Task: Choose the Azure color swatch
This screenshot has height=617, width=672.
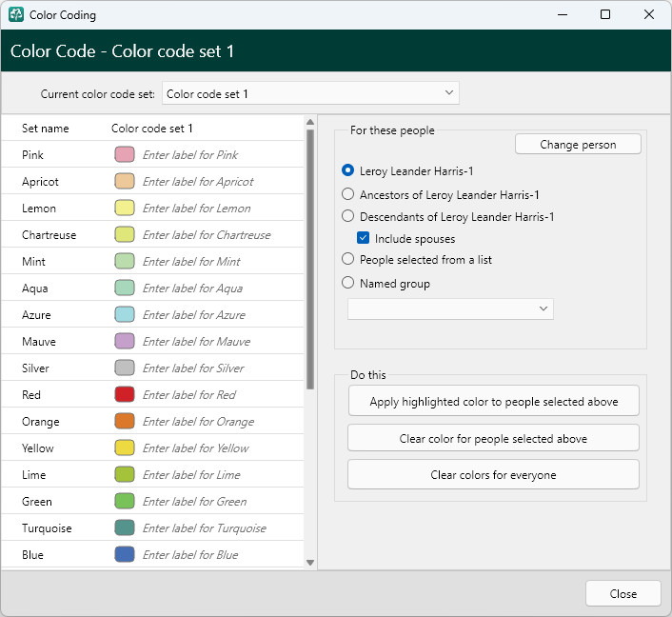Action: tap(125, 314)
